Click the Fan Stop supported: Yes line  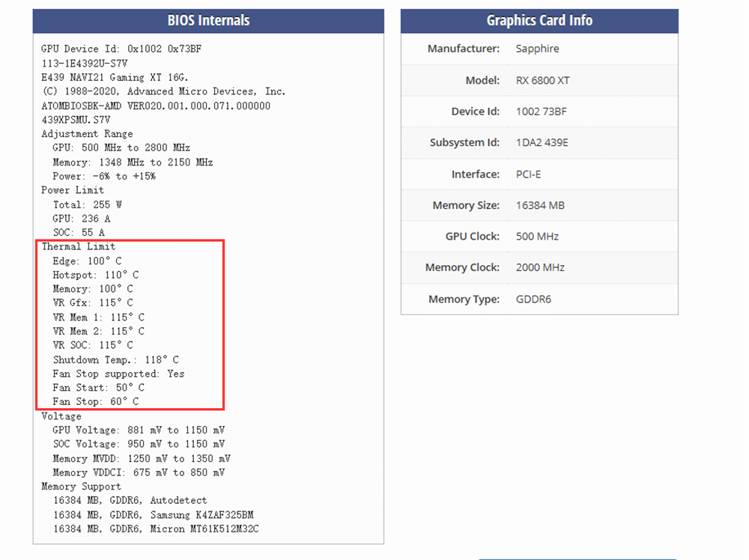(118, 374)
